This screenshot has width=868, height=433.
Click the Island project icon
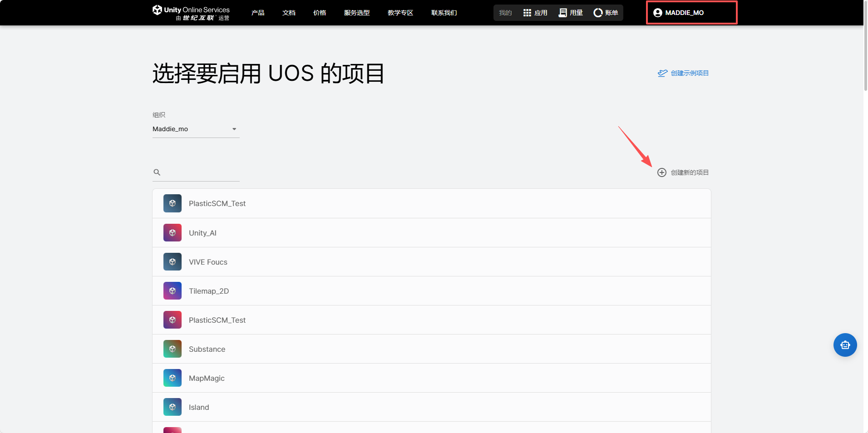(173, 407)
